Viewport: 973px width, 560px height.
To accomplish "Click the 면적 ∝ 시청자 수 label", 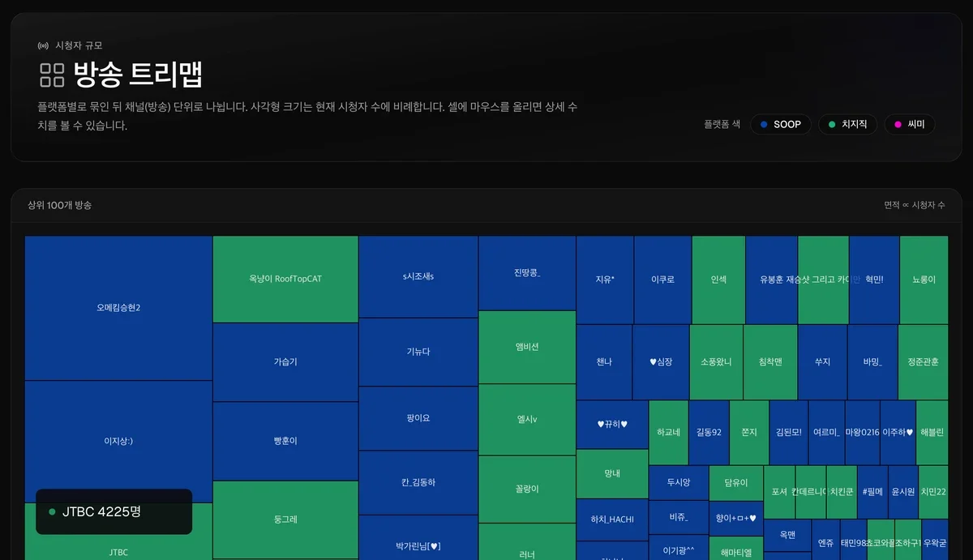I will tap(908, 205).
